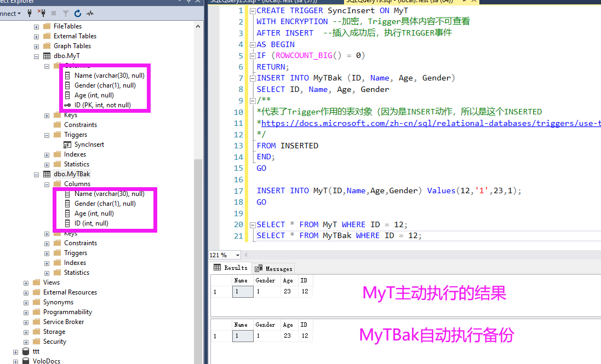The width and height of the screenshot is (601, 364).
Task: Click the folder icon beside Graph Tables
Action: click(47, 46)
